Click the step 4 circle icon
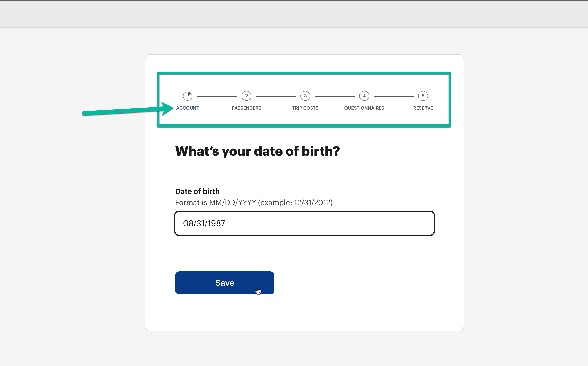 pos(364,96)
